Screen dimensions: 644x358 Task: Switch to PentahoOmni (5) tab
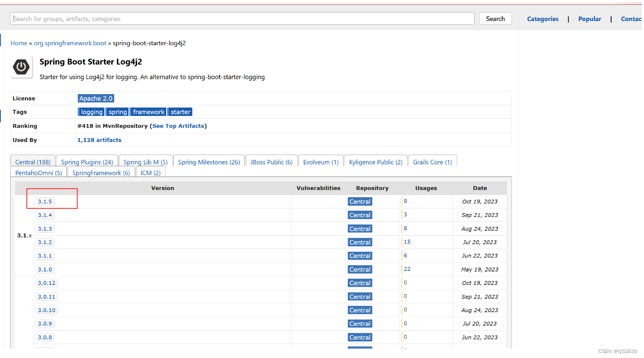39,173
